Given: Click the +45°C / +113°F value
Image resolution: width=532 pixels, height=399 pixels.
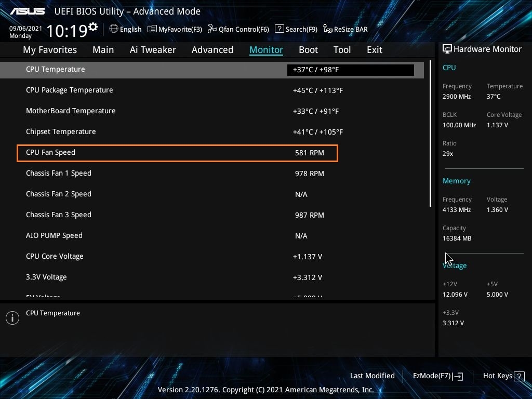Looking at the screenshot, I should point(318,90).
